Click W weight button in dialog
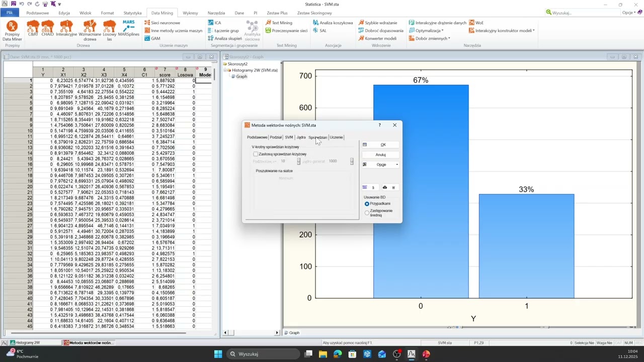The height and width of the screenshot is (362, 644). click(x=390, y=188)
